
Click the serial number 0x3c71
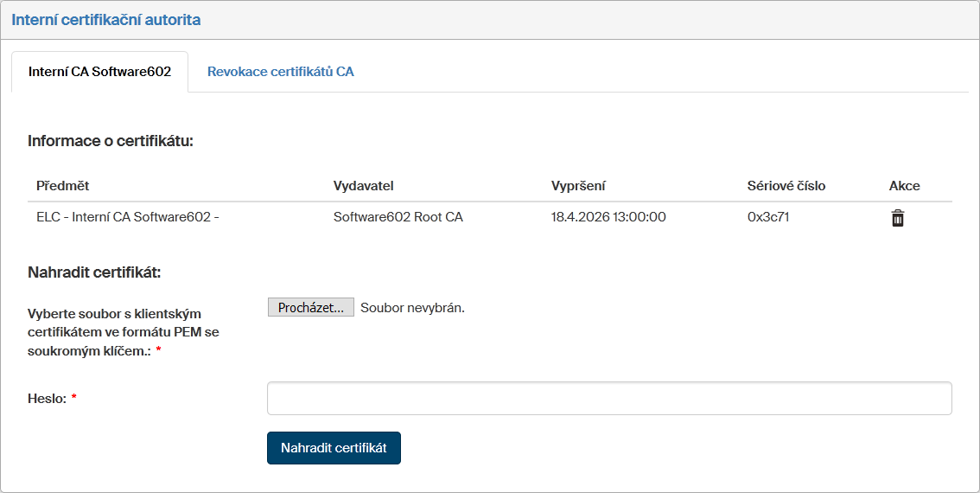coord(768,217)
